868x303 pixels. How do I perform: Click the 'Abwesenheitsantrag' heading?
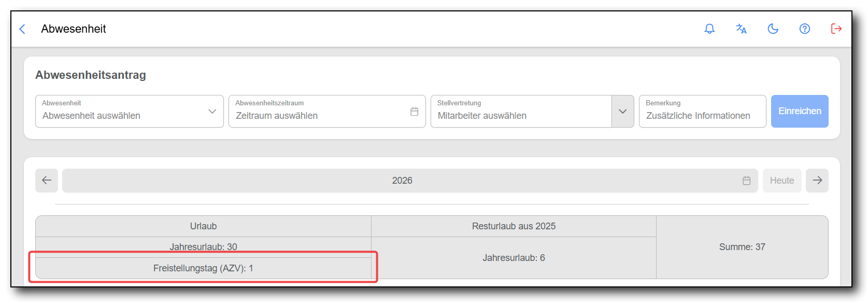point(91,75)
